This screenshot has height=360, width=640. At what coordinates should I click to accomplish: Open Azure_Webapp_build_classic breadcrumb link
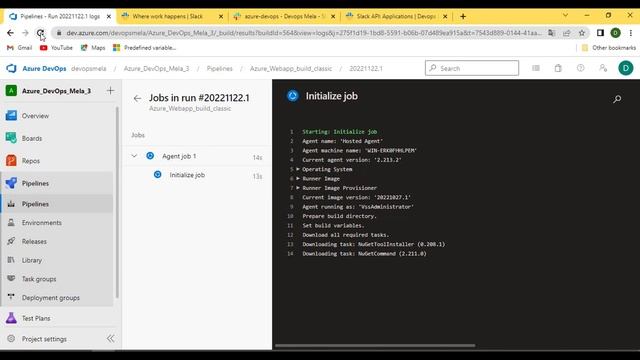click(x=291, y=69)
